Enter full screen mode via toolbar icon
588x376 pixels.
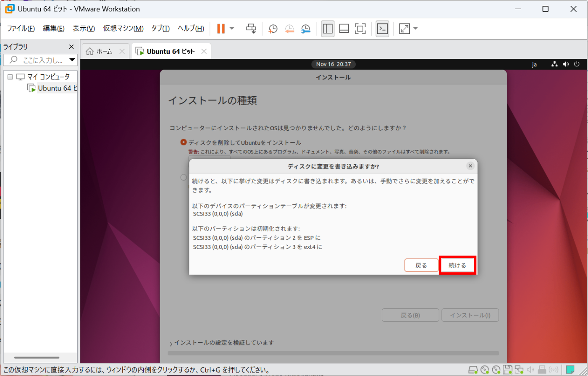click(x=360, y=29)
